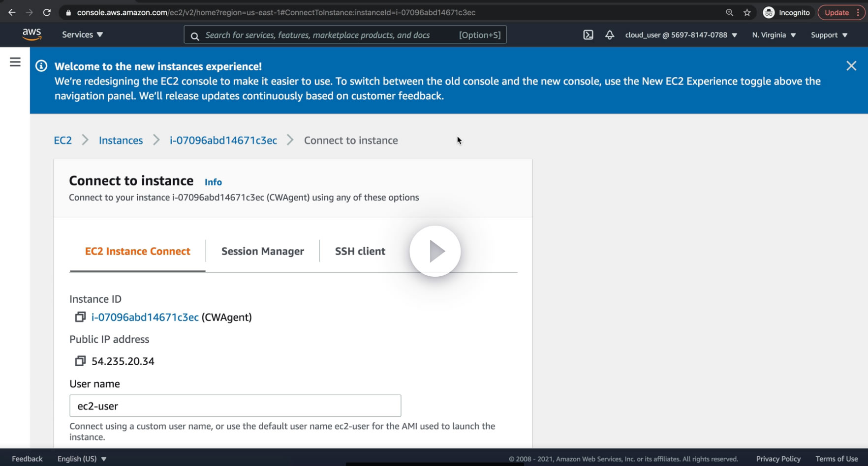868x466 pixels.
Task: Go back with the browser back arrow
Action: [x=12, y=13]
